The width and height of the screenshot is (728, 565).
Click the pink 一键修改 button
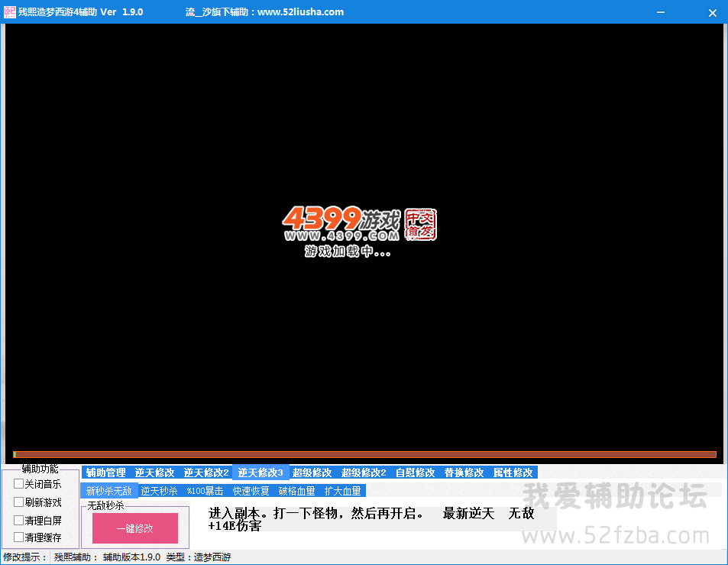(x=135, y=528)
